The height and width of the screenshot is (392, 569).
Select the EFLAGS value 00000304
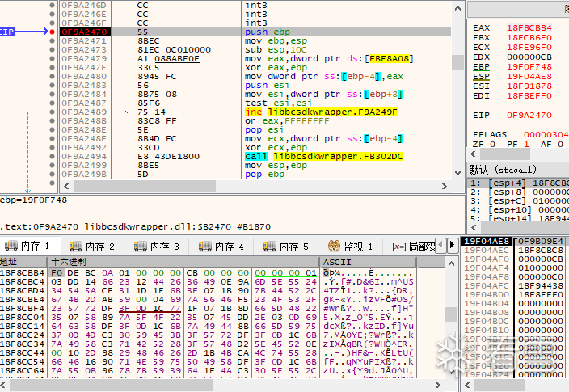pyautogui.click(x=546, y=135)
